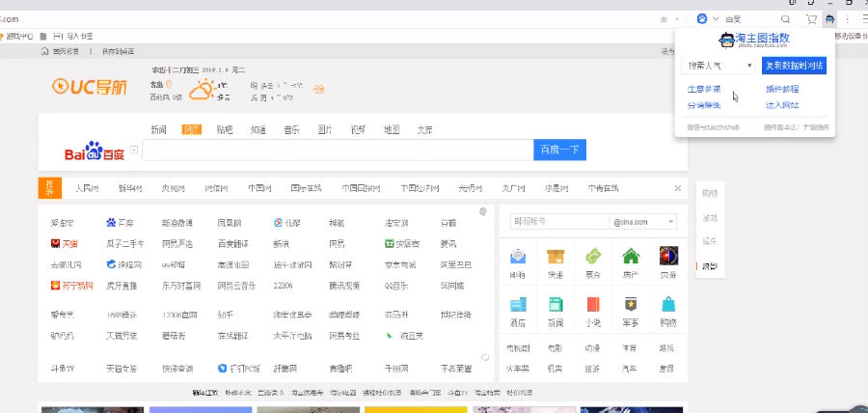868x413 pixels.
Task: Open the 生意参谋 link in popup
Action: coord(704,89)
